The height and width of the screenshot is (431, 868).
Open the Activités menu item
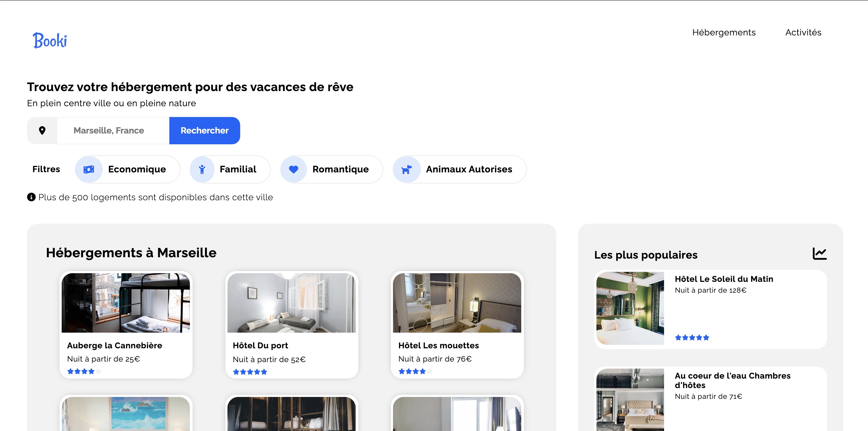click(x=803, y=32)
